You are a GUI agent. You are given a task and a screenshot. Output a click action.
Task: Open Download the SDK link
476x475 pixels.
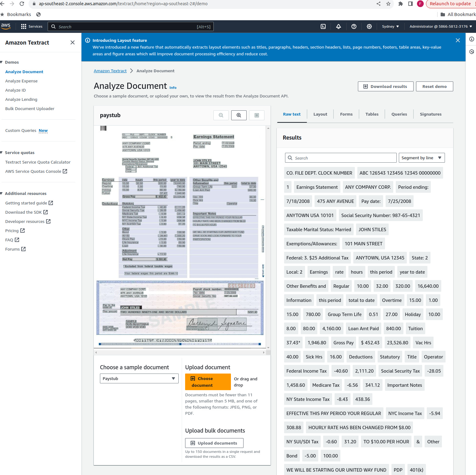pyautogui.click(x=26, y=212)
